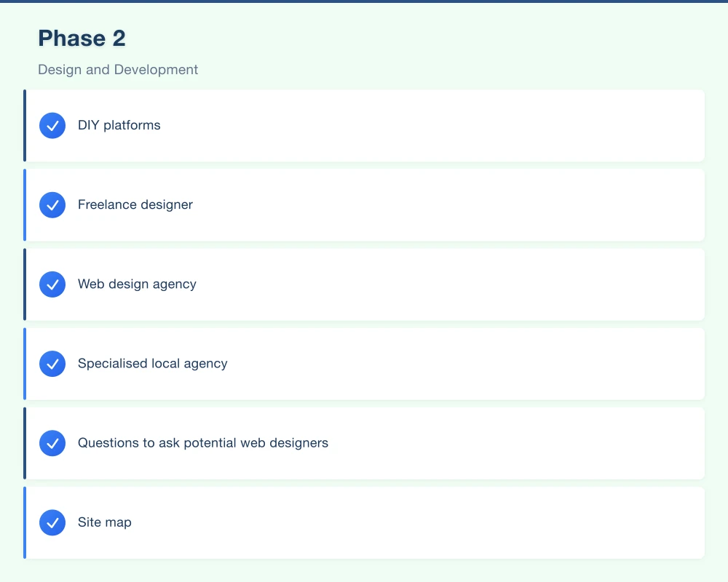Expand the Specialised local agency card
Screen dimensions: 728x582
364,364
